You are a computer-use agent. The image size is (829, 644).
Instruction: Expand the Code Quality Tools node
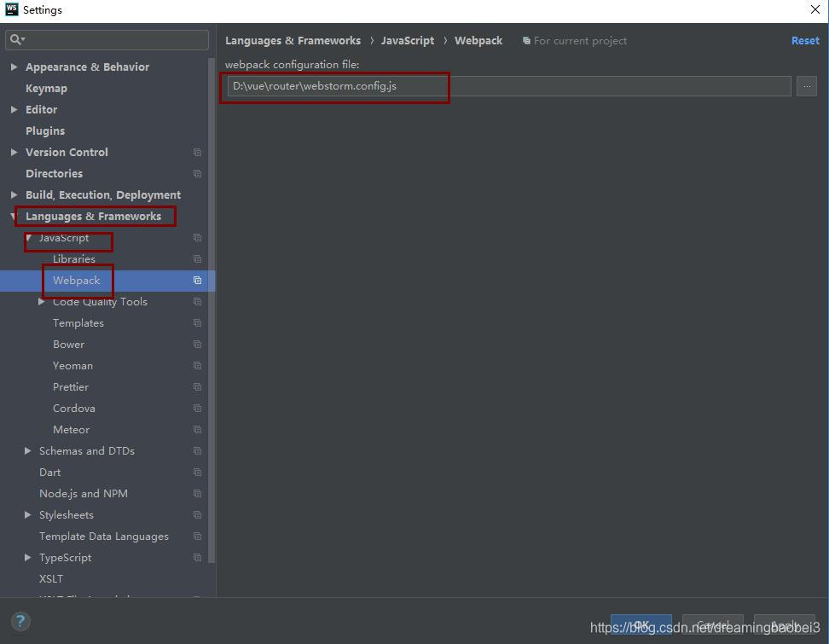(41, 301)
